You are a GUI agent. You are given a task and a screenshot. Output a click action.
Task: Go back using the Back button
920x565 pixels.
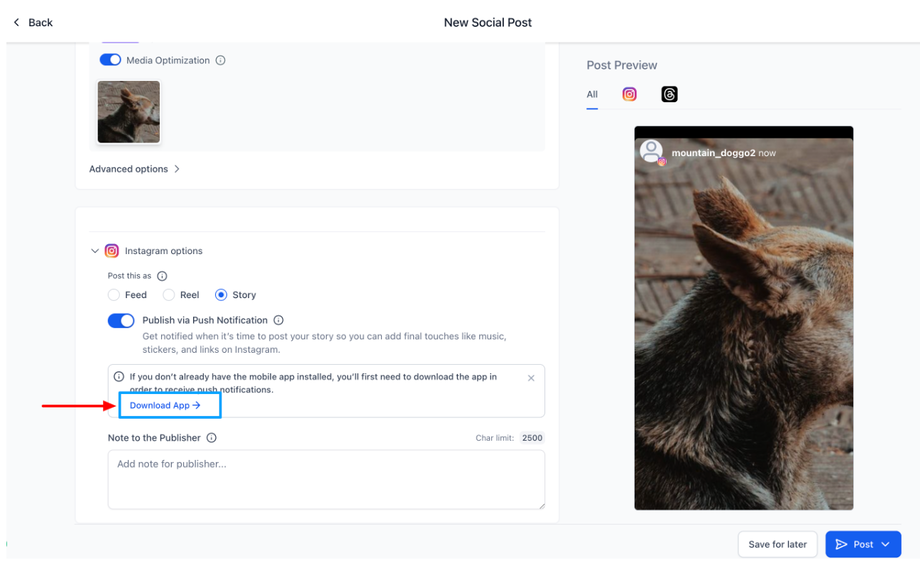coord(33,22)
